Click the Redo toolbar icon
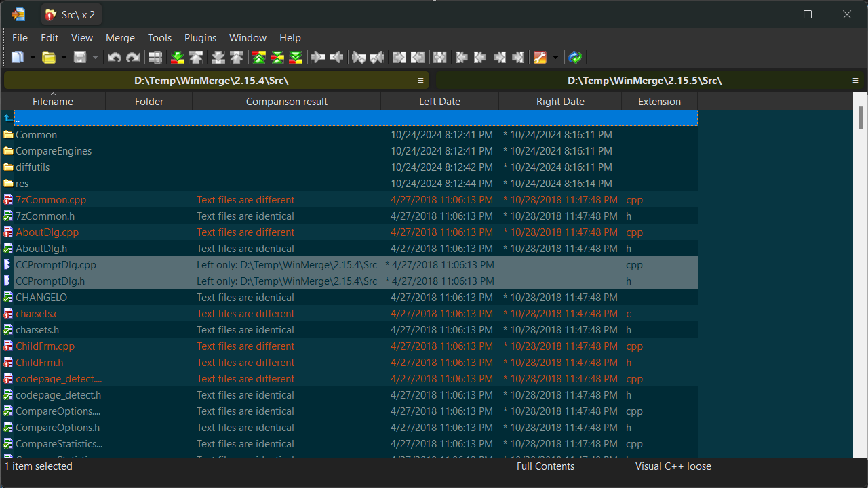The image size is (868, 488). pos(133,58)
